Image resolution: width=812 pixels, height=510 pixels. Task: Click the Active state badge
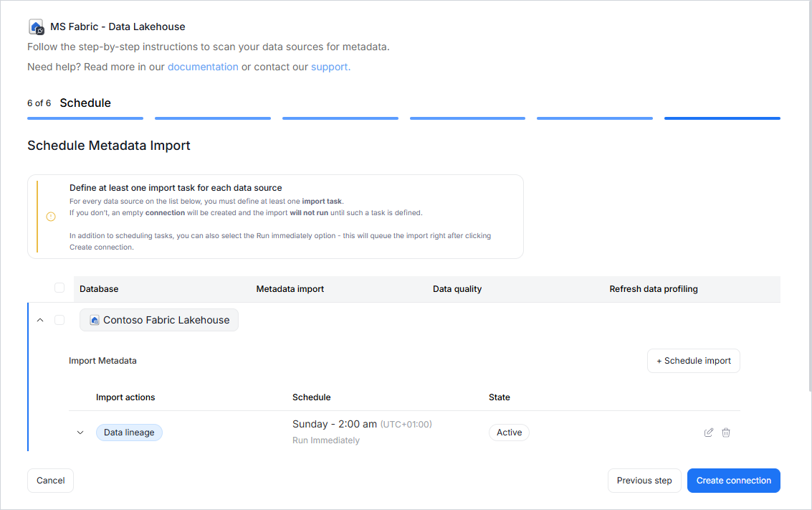(x=509, y=433)
